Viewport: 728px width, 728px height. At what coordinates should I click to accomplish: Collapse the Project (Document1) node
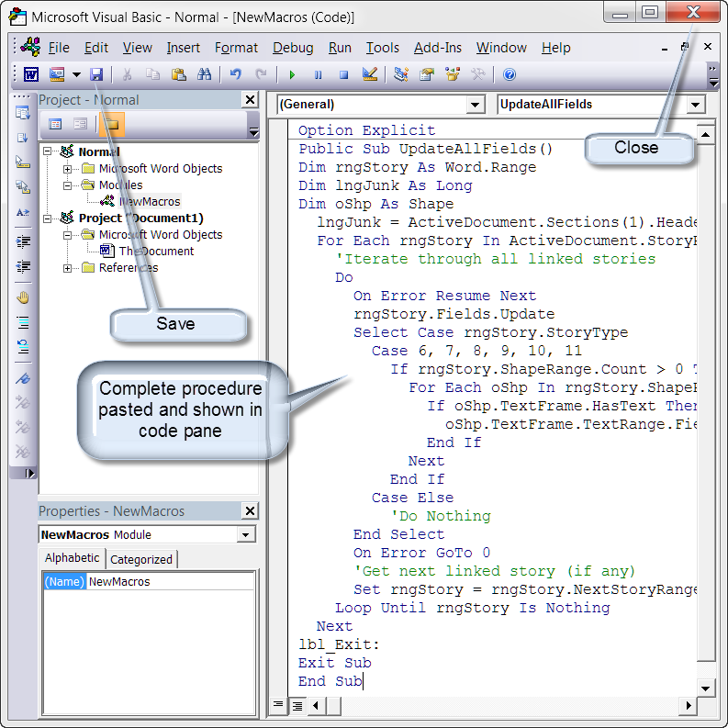point(48,218)
